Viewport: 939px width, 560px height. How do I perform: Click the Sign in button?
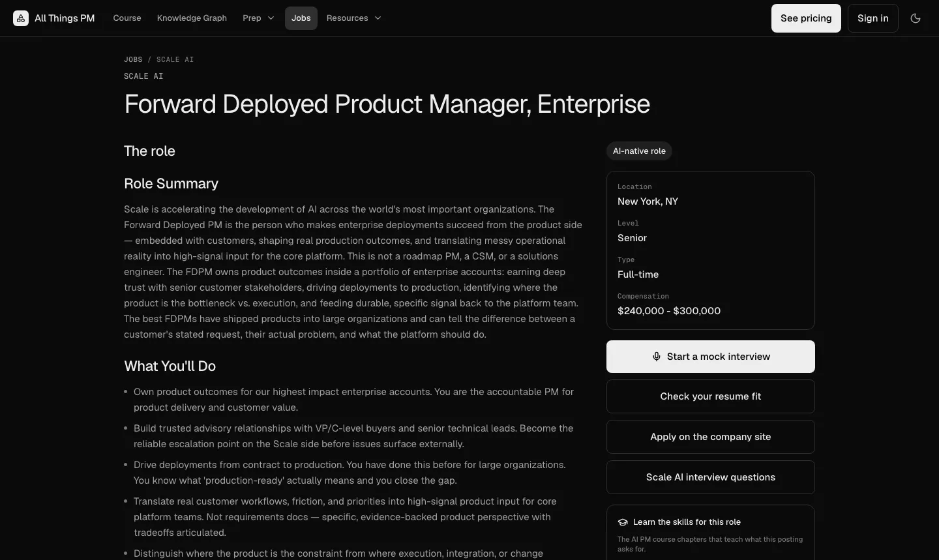coord(873,18)
